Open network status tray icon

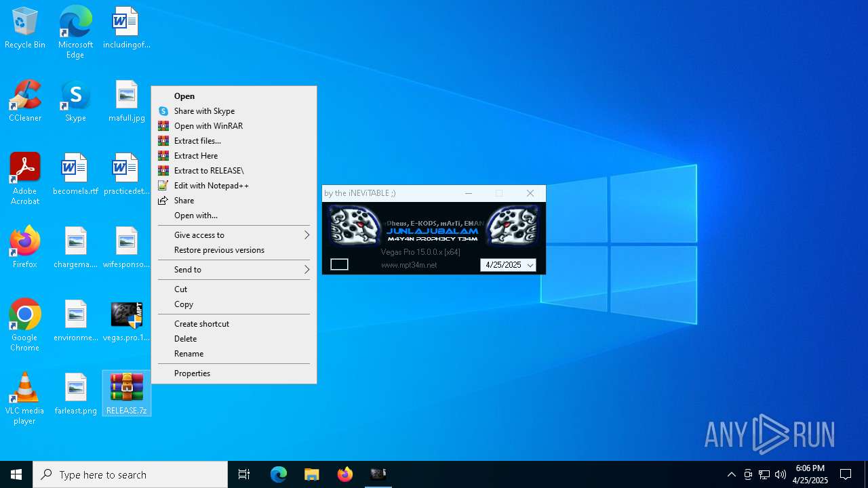pos(764,474)
